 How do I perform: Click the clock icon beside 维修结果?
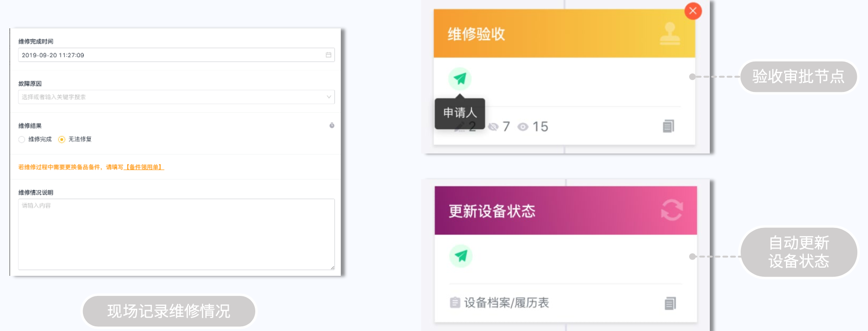pos(332,125)
